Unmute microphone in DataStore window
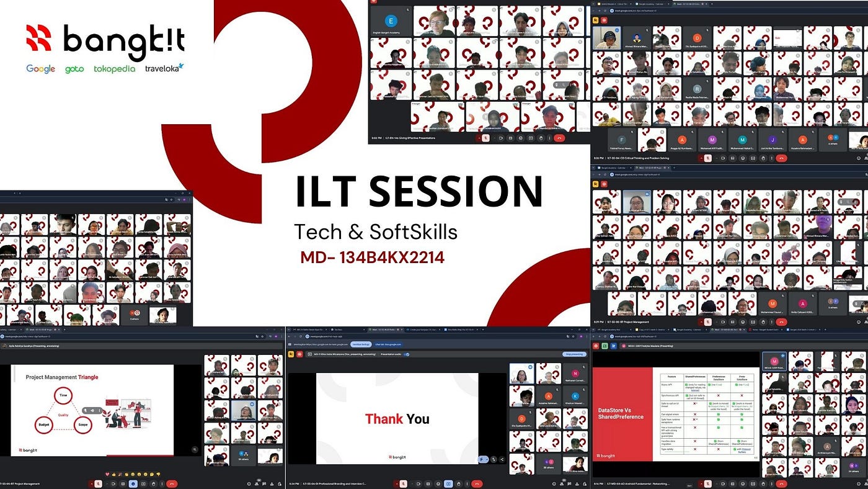This screenshot has height=489, width=868. (707, 483)
